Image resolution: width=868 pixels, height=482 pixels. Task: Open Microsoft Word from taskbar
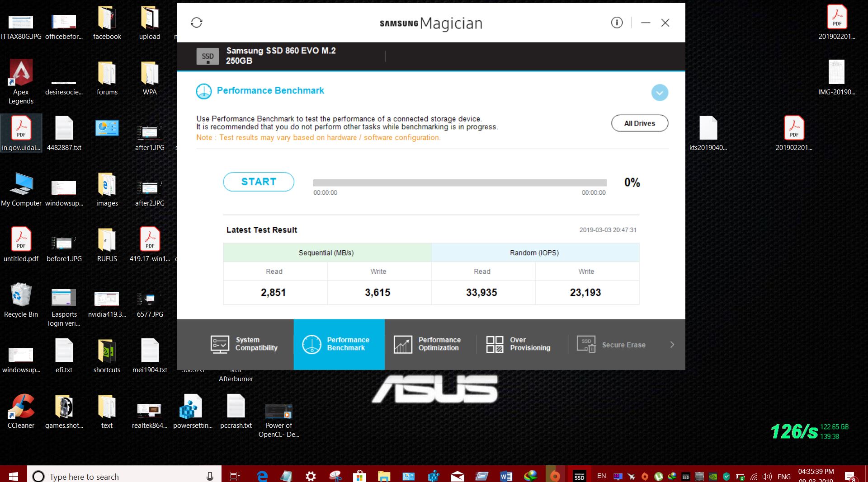coord(506,476)
